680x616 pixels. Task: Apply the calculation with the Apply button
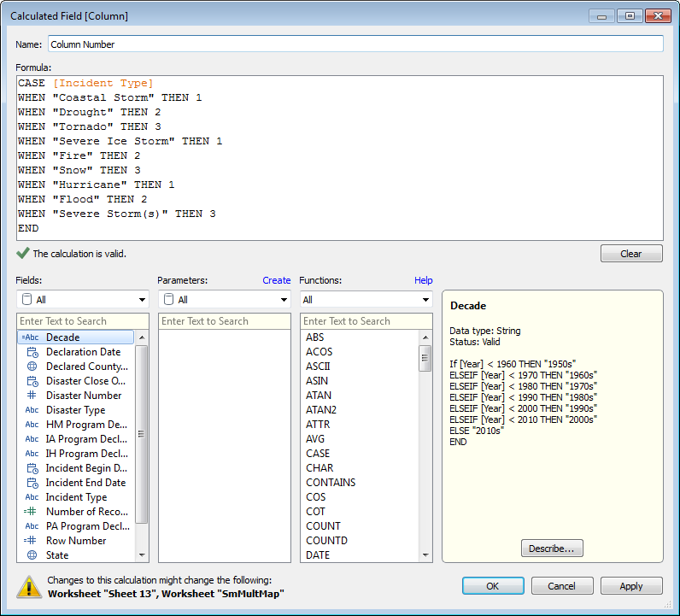[631, 586]
